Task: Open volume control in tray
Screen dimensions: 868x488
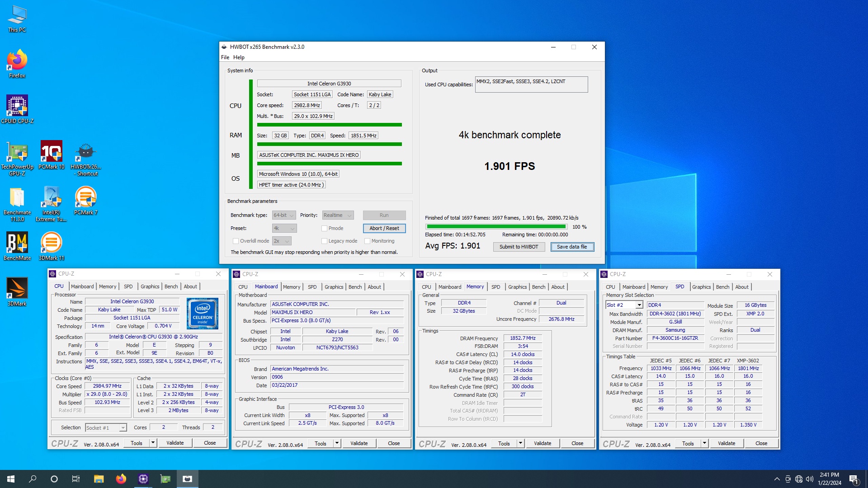Action: [810, 479]
